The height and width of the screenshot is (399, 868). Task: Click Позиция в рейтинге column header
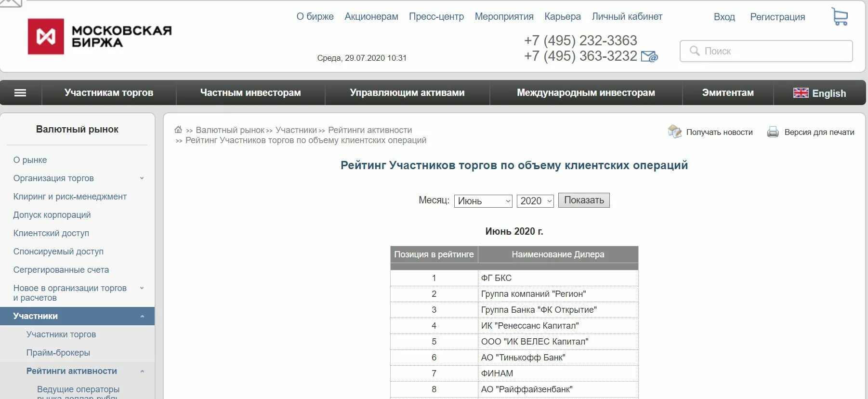pos(434,254)
